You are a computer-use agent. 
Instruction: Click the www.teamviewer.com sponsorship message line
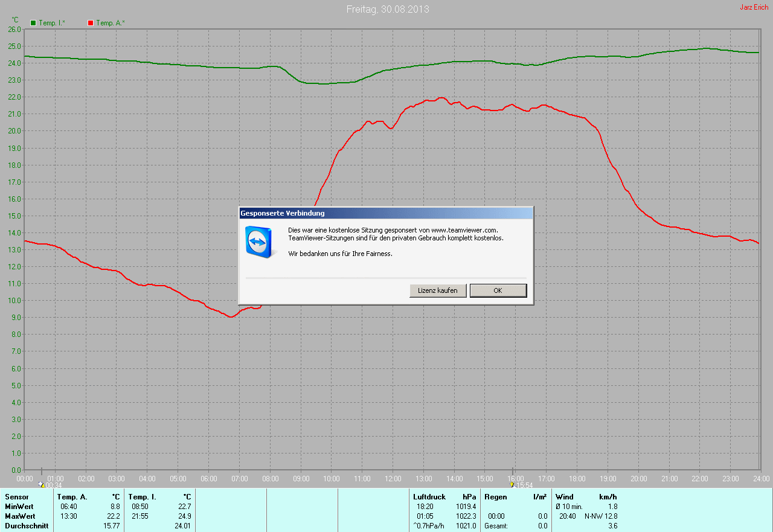click(393, 230)
